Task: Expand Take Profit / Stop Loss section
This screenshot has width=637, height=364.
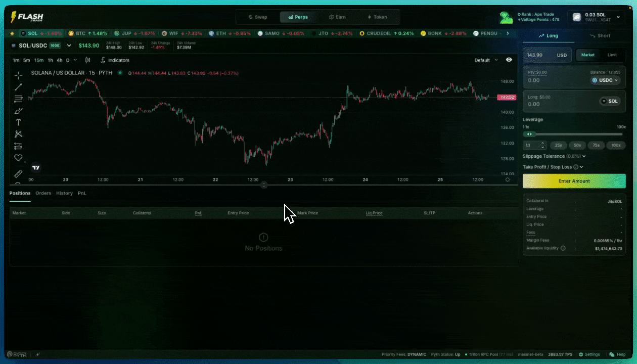Action: pos(553,167)
